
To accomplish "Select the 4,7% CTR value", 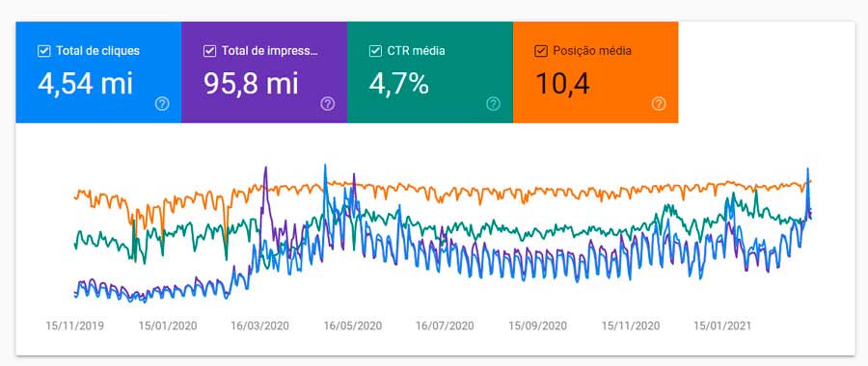I will click(398, 84).
